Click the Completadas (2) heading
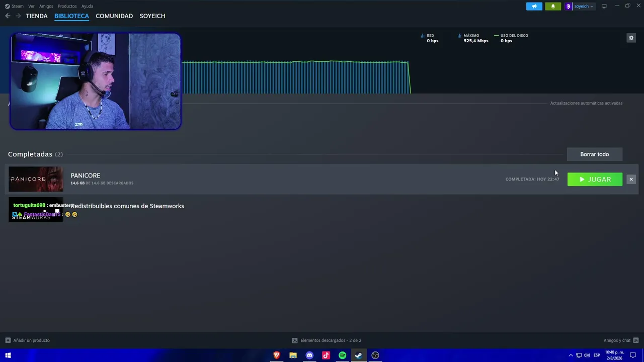This screenshot has width=644, height=362. point(35,154)
